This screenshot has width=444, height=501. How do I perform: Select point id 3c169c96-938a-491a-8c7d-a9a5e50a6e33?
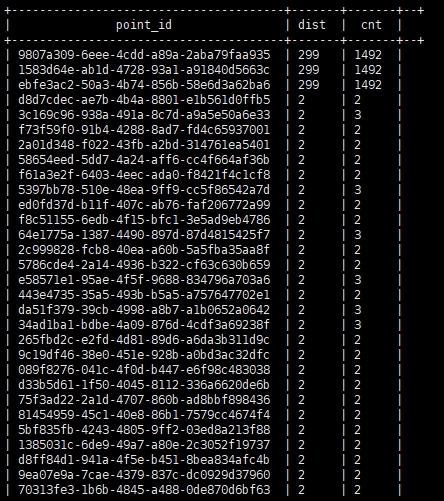pos(144,115)
